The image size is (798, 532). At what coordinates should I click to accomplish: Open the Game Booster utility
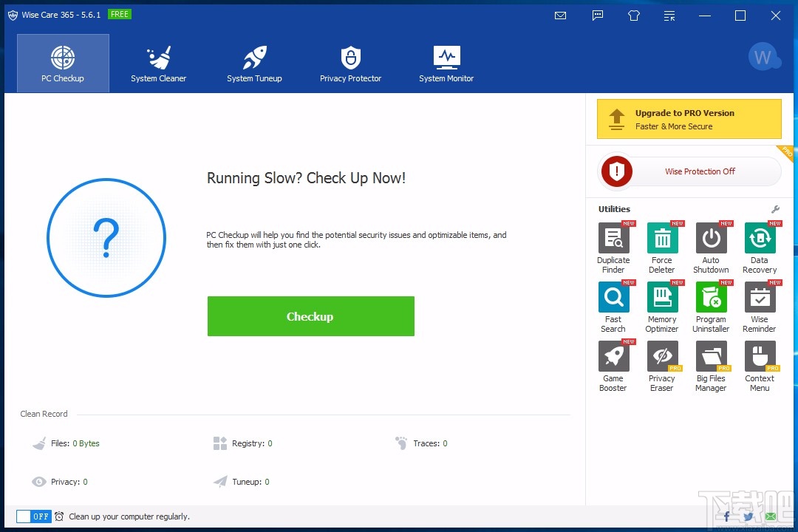click(x=613, y=357)
